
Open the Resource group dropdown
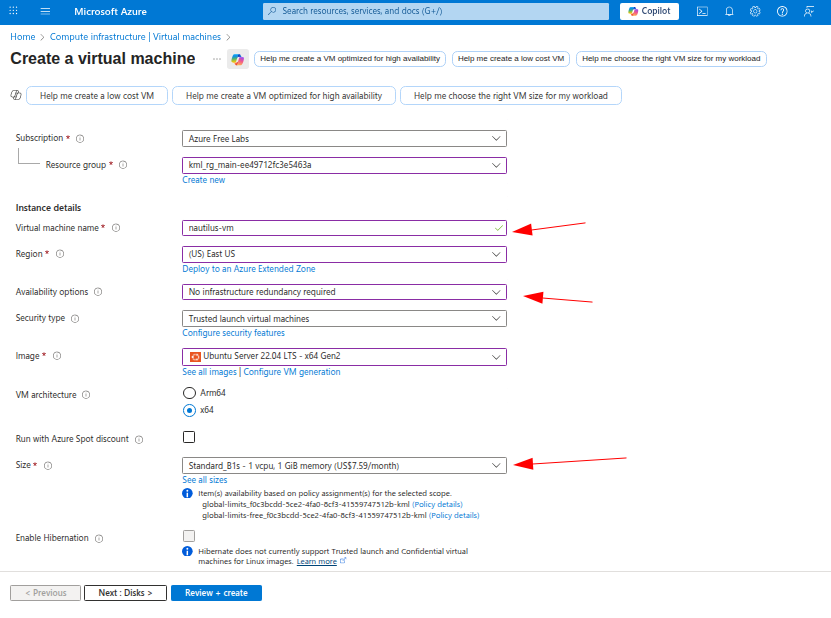pyautogui.click(x=344, y=165)
